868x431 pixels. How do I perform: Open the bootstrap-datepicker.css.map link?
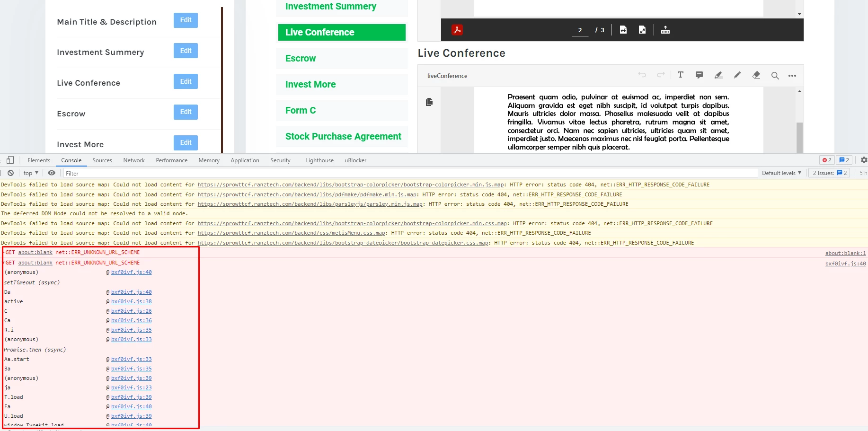click(343, 243)
